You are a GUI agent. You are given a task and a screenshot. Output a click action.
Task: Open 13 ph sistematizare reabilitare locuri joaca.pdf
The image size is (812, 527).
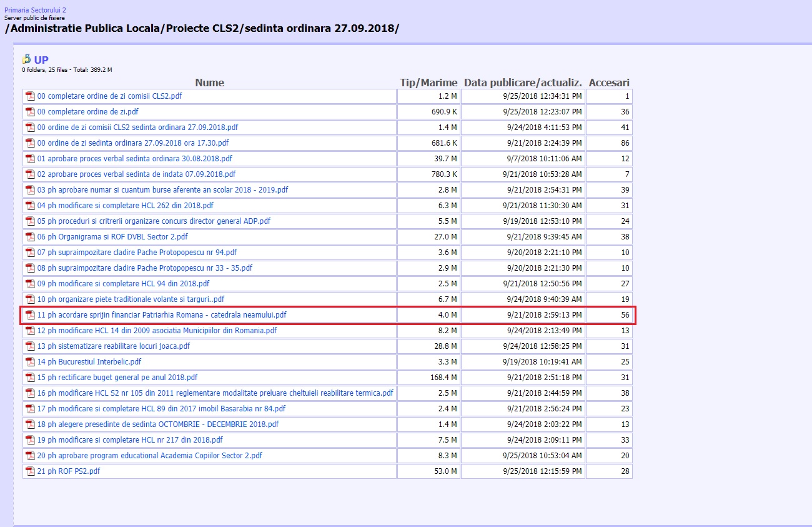pos(114,346)
